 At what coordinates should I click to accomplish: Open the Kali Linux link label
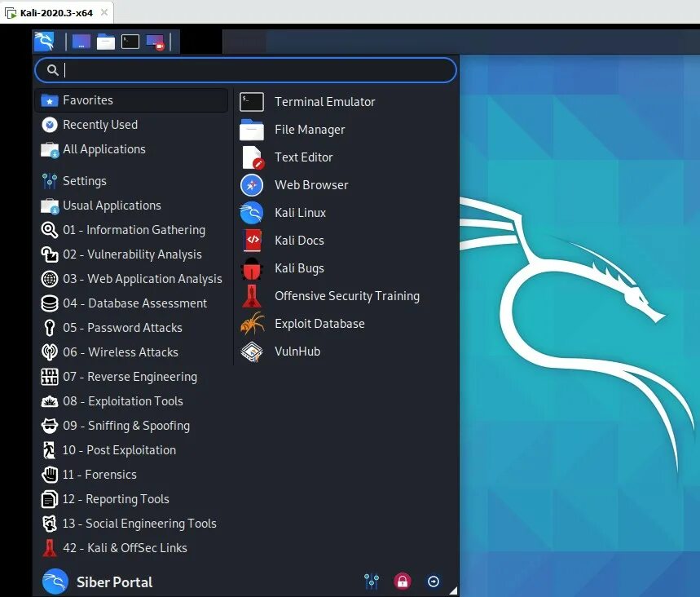[x=300, y=213]
